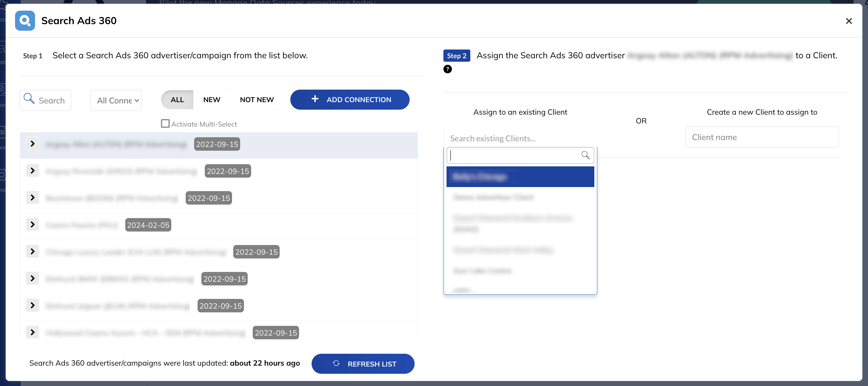868x386 pixels.
Task: Switch to the NOT NEW filter tab
Action: tap(257, 100)
